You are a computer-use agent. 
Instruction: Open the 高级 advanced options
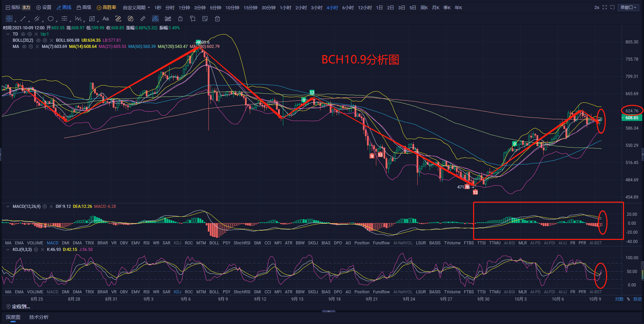[x=84, y=8]
